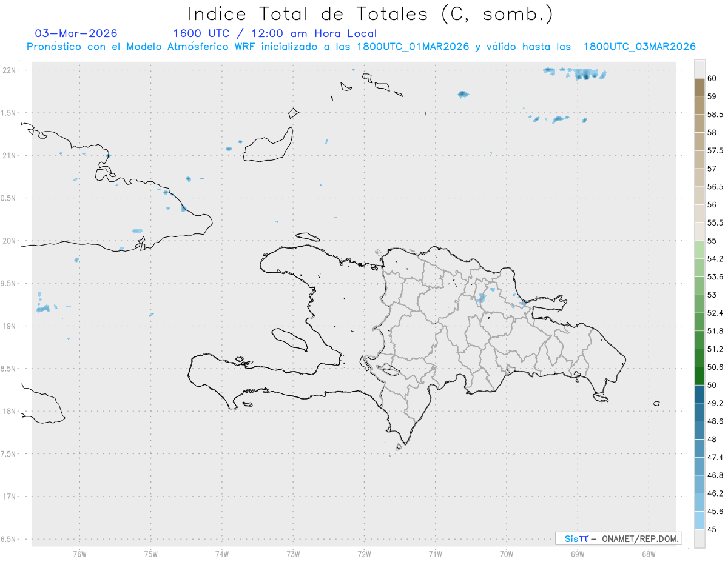Click the colorbar value "56.5"
The height and width of the screenshot is (562, 728).
[715, 186]
